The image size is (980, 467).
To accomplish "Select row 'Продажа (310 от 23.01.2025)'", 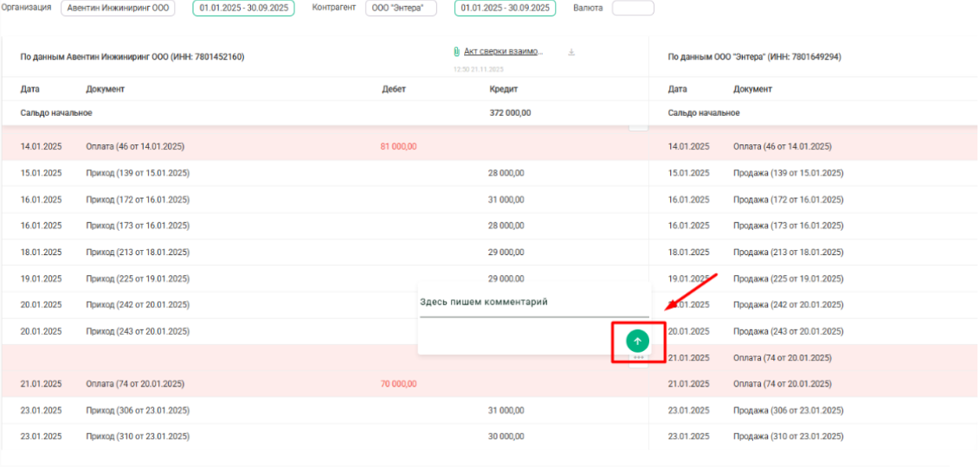I will point(788,436).
